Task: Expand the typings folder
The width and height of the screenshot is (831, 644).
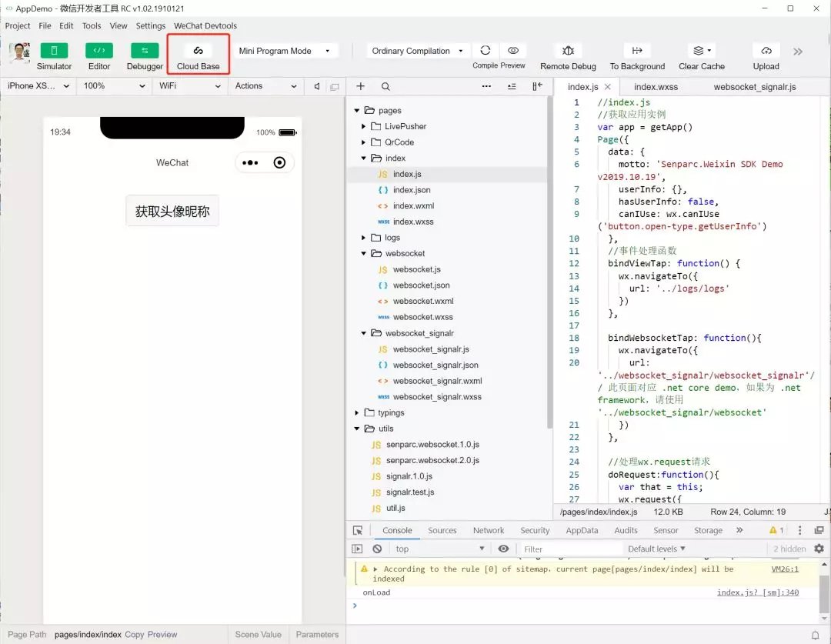Action: 357,412
